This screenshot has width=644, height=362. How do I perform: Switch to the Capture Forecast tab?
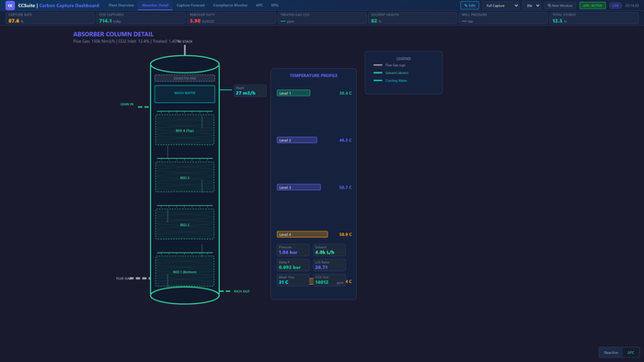click(190, 6)
